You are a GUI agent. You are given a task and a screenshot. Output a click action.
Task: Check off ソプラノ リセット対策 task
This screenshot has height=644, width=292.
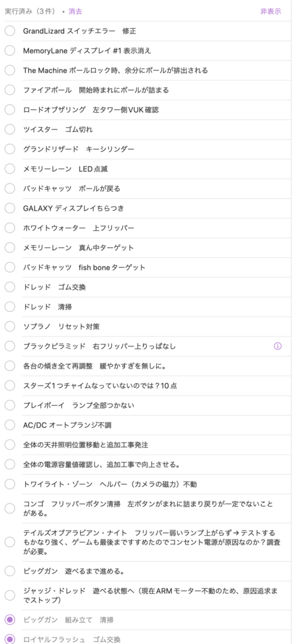(x=10, y=326)
